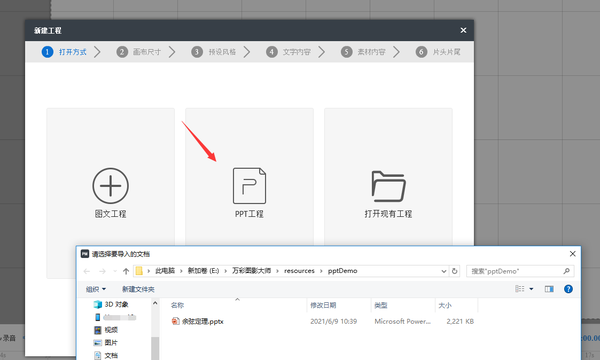Open file dialog help icon
Image resolution: width=600 pixels, height=360 pixels.
click(x=568, y=289)
